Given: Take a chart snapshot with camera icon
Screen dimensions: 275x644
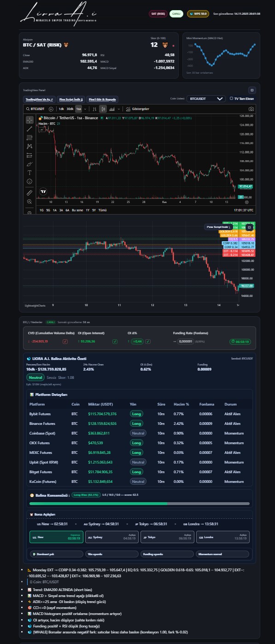Looking at the screenshot, I should (x=251, y=109).
